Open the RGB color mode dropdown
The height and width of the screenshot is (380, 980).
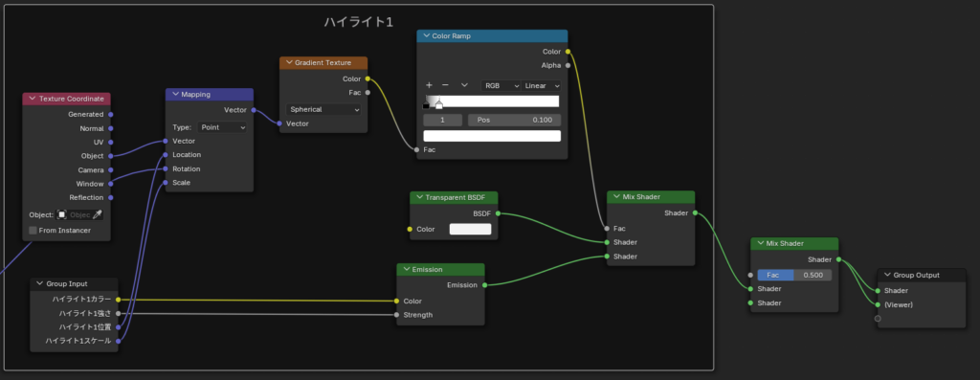coord(501,85)
